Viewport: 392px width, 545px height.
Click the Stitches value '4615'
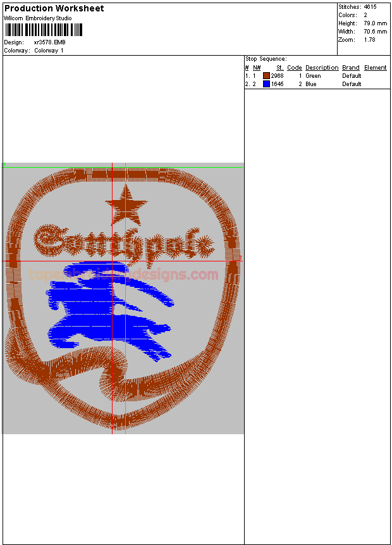pos(370,6)
